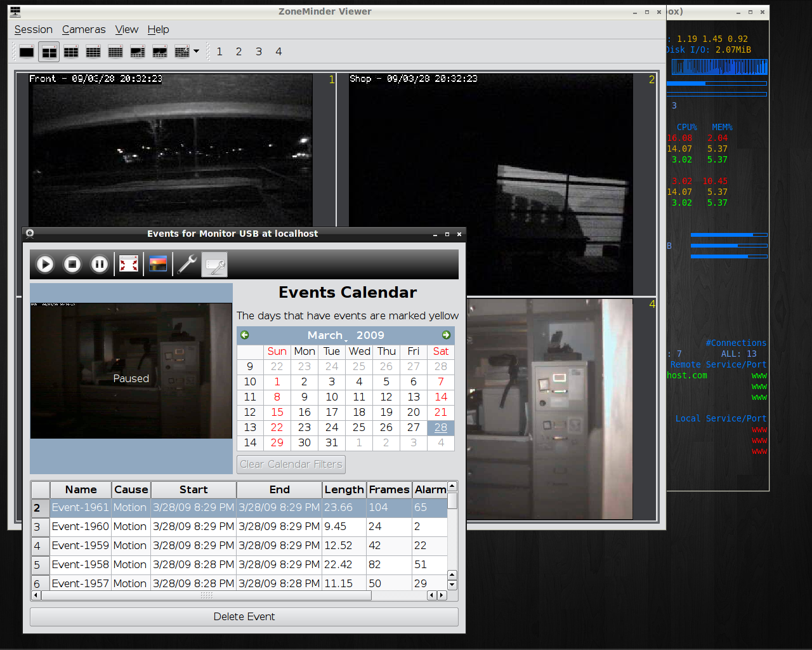Sort events by Length column header
Image resolution: width=812 pixels, height=650 pixels.
344,489
